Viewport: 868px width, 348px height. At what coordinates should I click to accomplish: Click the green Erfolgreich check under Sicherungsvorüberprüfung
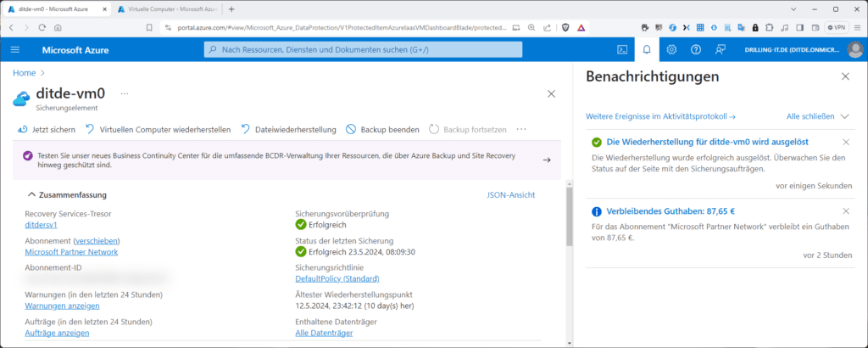pyautogui.click(x=301, y=224)
